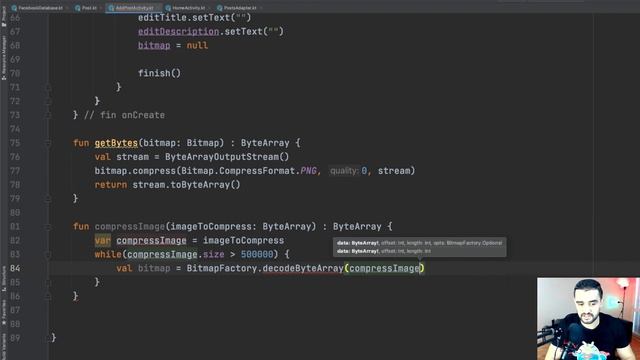Click 'imageToCompress' on line 82
This screenshot has width=640, height=360.
click(x=243, y=240)
